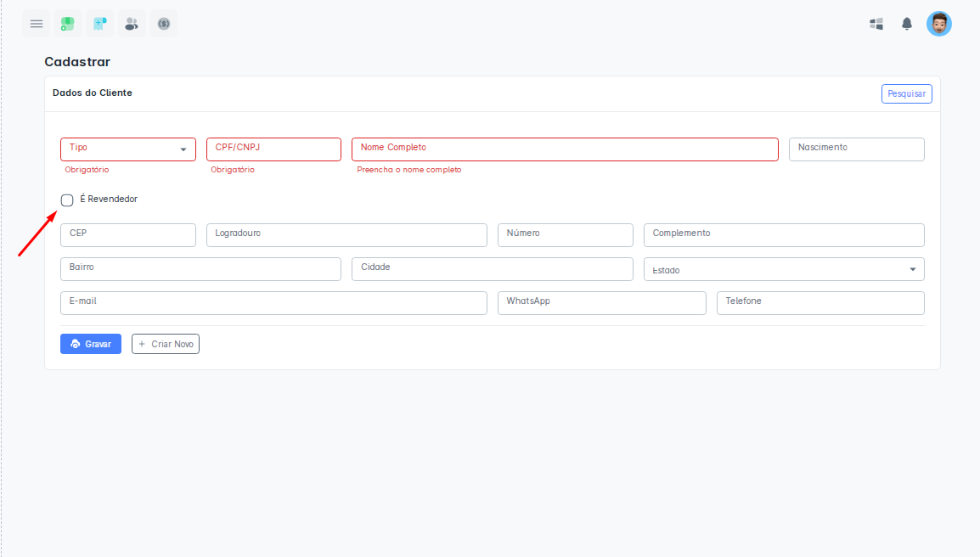Open the customers people icon
The height and width of the screenshot is (557, 980).
[x=131, y=24]
